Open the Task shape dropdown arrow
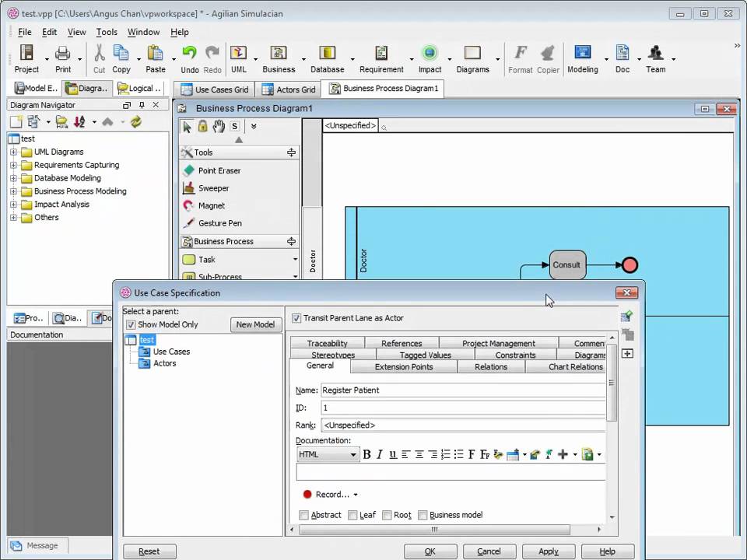 pos(295,260)
